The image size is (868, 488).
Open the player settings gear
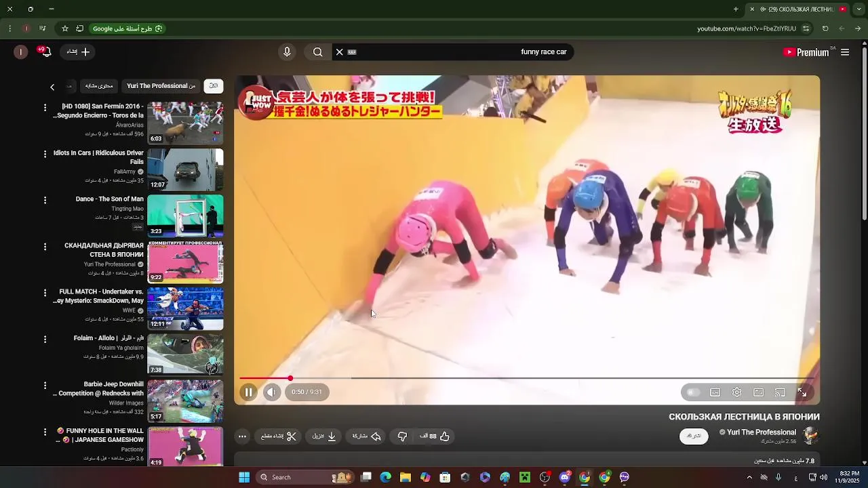point(736,392)
